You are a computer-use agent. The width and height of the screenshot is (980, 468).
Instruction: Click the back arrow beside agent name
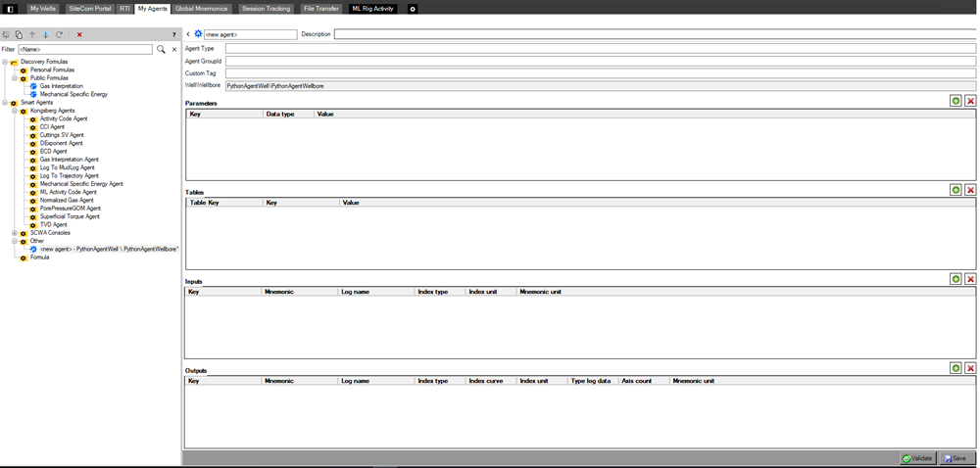pyautogui.click(x=189, y=34)
